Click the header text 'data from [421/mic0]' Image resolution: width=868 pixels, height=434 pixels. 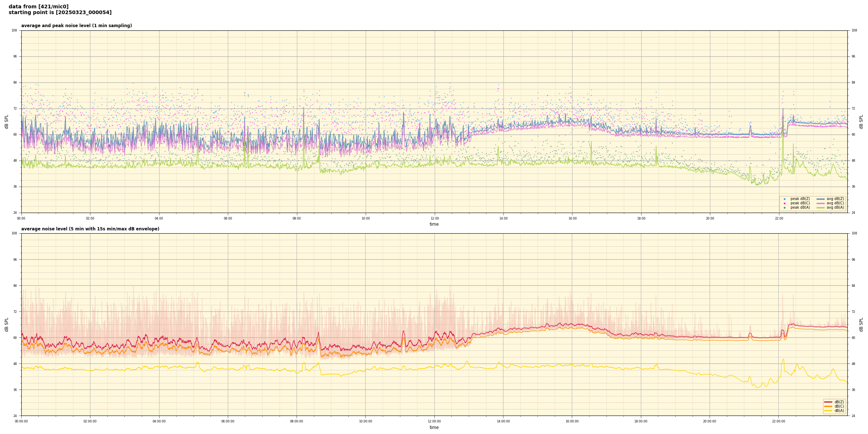pos(38,7)
